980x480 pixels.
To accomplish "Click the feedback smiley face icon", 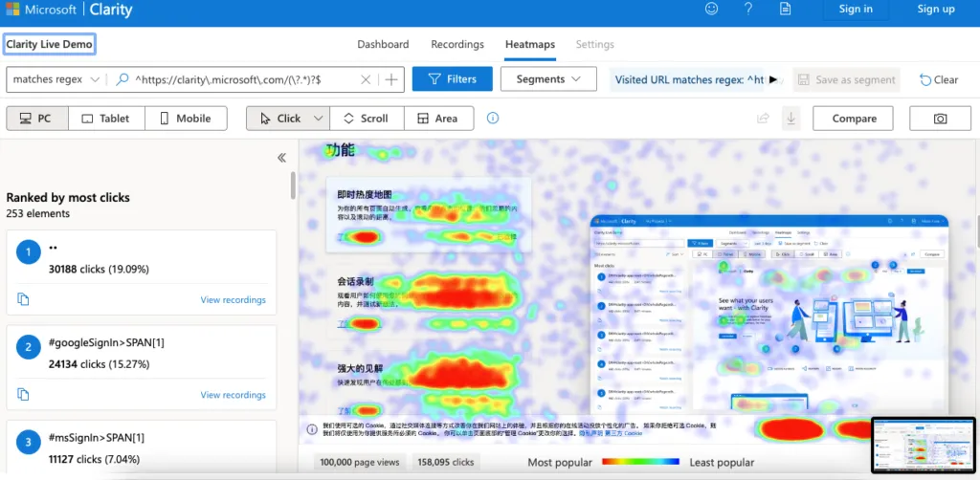I will click(711, 9).
